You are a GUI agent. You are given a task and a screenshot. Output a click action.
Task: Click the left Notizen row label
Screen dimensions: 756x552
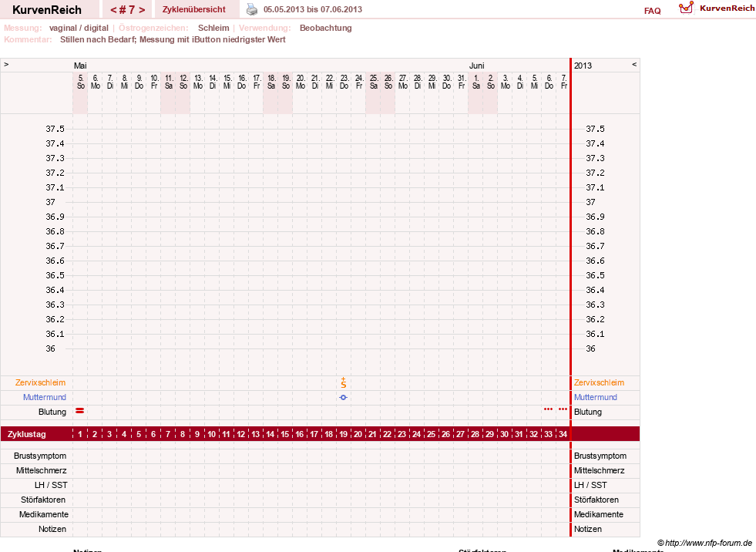click(52, 530)
